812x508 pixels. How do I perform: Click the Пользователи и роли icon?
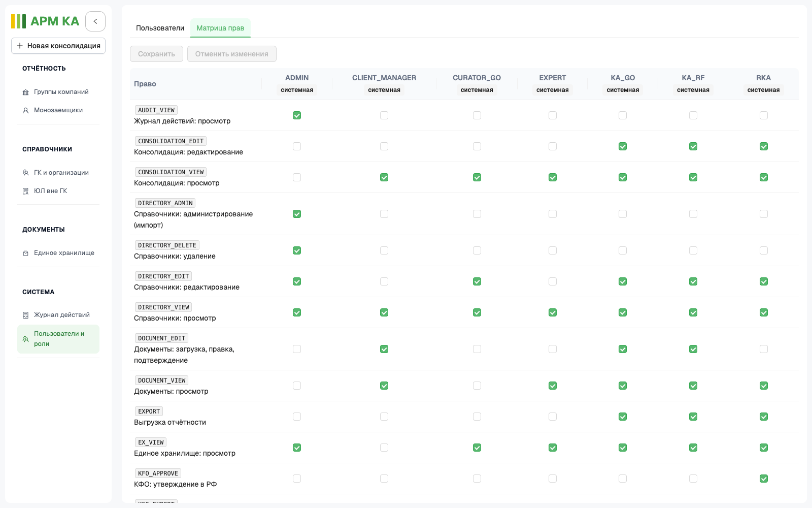coord(25,339)
